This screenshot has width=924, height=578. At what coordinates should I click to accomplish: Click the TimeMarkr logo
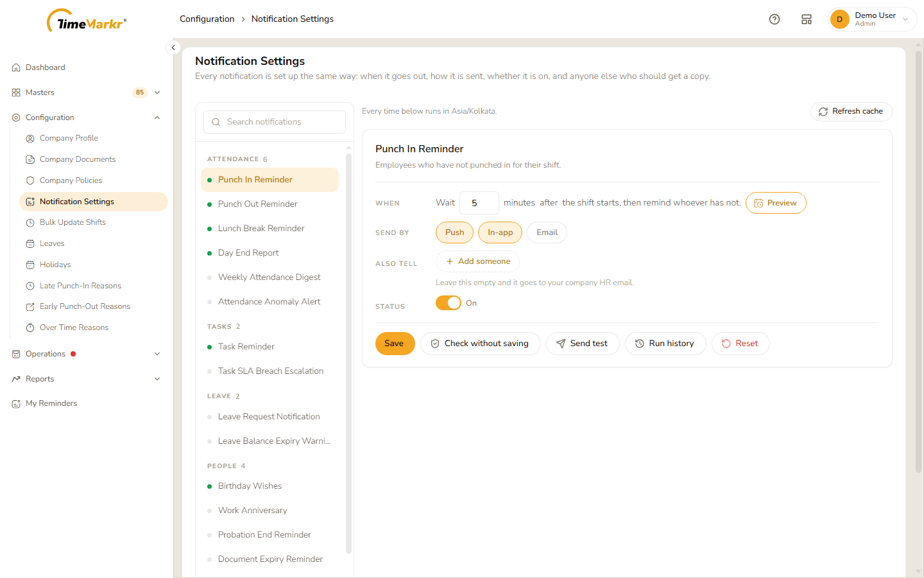tap(87, 21)
